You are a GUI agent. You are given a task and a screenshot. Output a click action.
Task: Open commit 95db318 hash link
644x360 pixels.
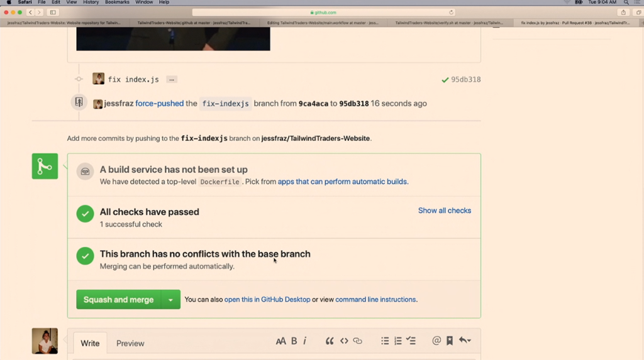tap(466, 80)
